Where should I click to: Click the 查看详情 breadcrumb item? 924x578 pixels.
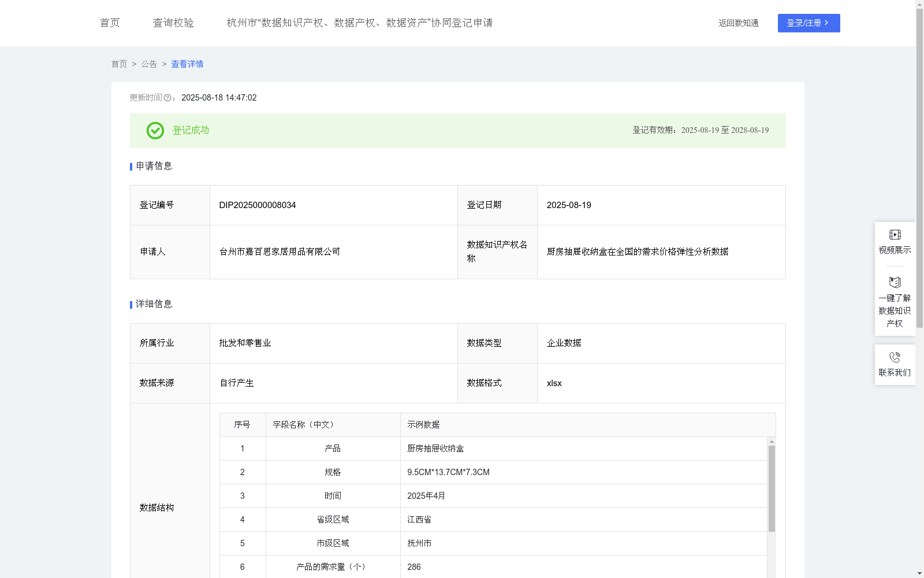187,64
